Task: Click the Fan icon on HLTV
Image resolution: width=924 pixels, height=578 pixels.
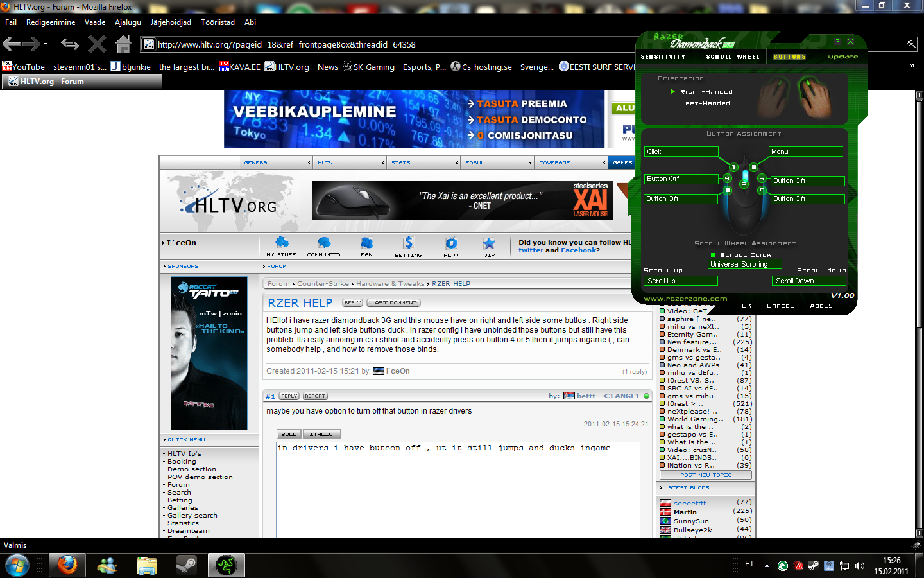Action: [x=366, y=243]
